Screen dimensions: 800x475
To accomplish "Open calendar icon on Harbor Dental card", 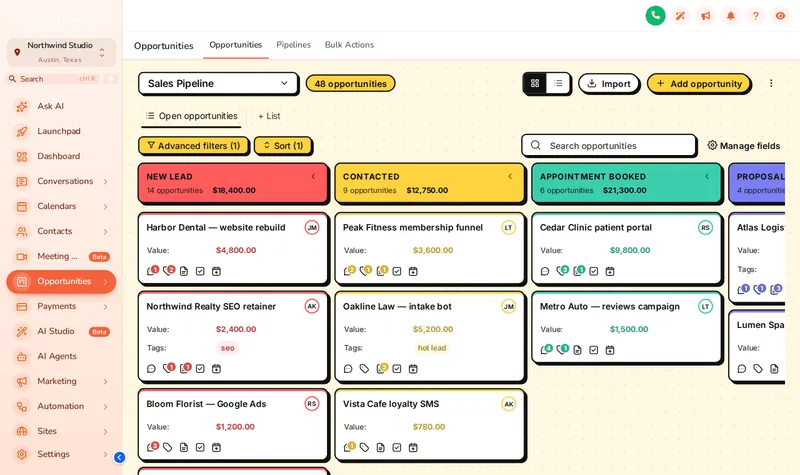I will tap(216, 271).
